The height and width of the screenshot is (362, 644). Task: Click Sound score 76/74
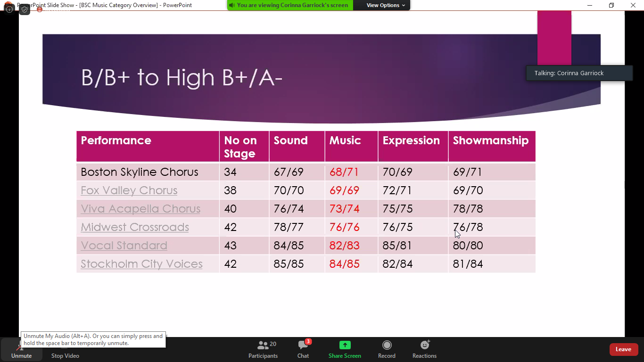pyautogui.click(x=289, y=209)
